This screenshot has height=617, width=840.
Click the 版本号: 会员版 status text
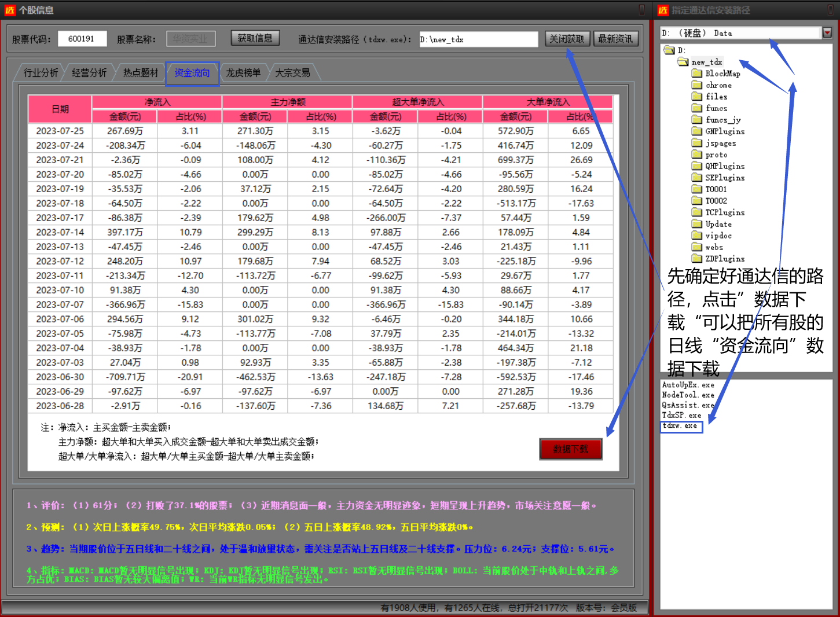(606, 608)
